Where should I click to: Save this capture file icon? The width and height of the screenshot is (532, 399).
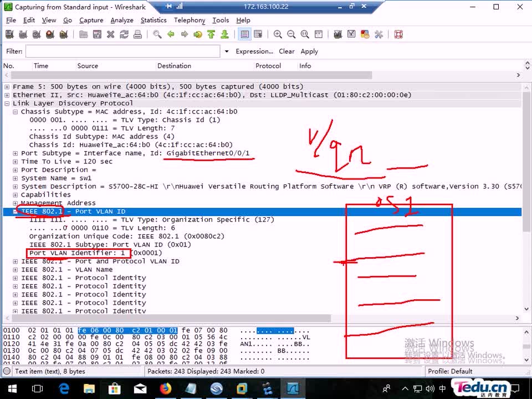[x=97, y=34]
